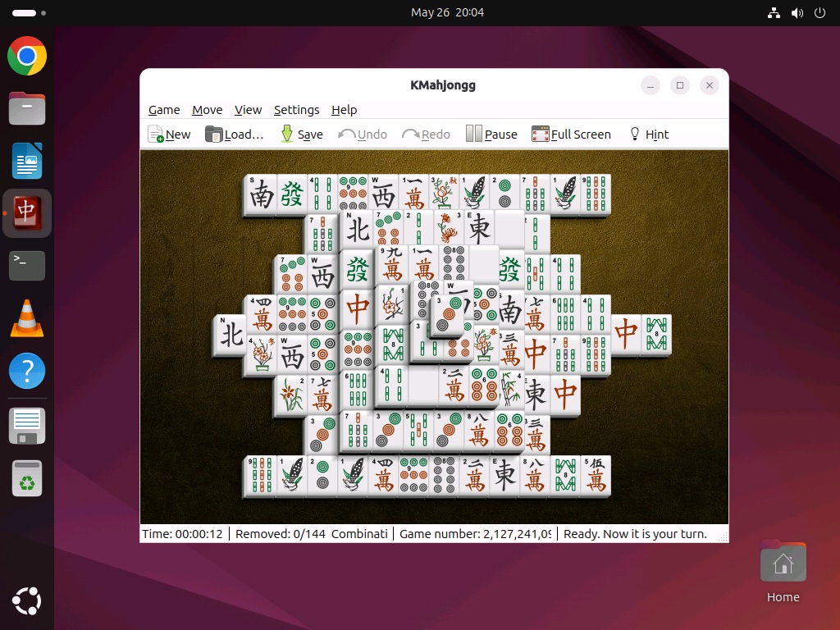840x630 pixels.
Task: Show all applications via the Ubuntu logo button
Action: click(x=27, y=601)
